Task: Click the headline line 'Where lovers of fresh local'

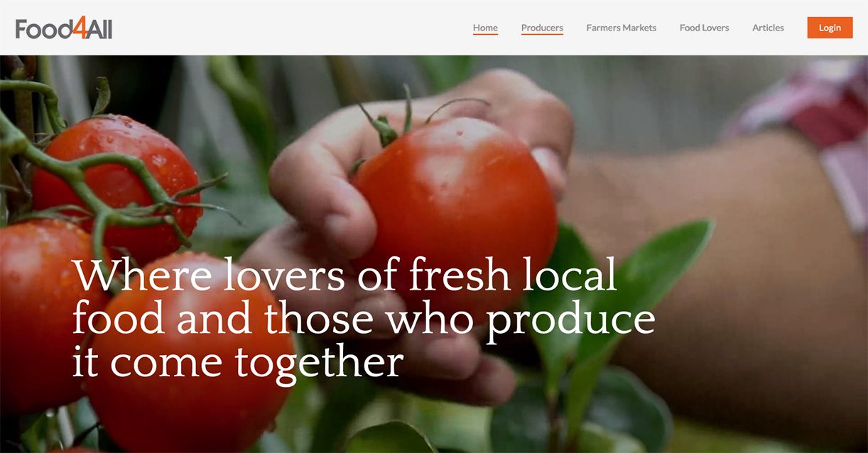Action: point(345,275)
